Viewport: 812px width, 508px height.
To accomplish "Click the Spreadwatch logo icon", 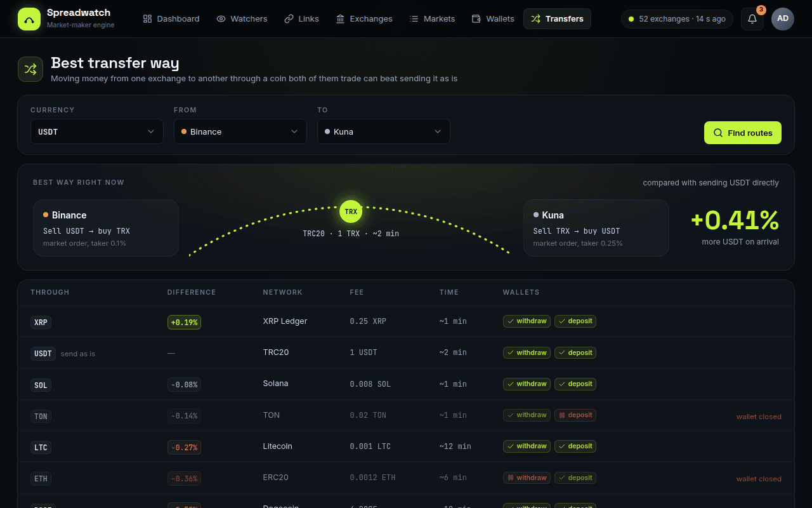I will click(x=29, y=19).
